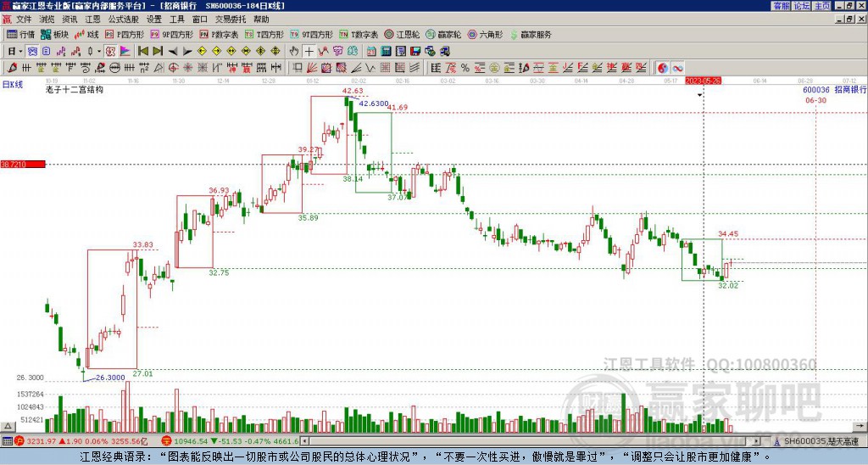Select the hand pan tool
Viewport: 868px width, 465px height.
[x=294, y=51]
